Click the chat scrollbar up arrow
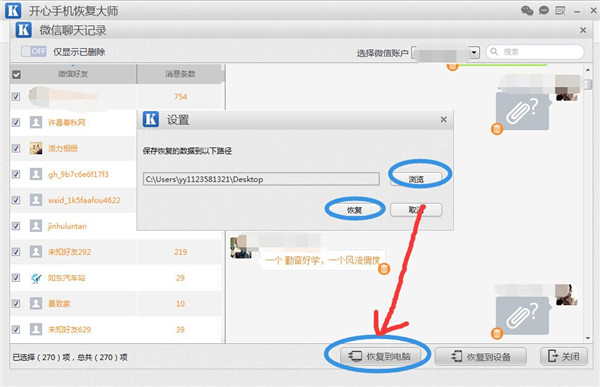The height and width of the screenshot is (387, 600). click(588, 70)
